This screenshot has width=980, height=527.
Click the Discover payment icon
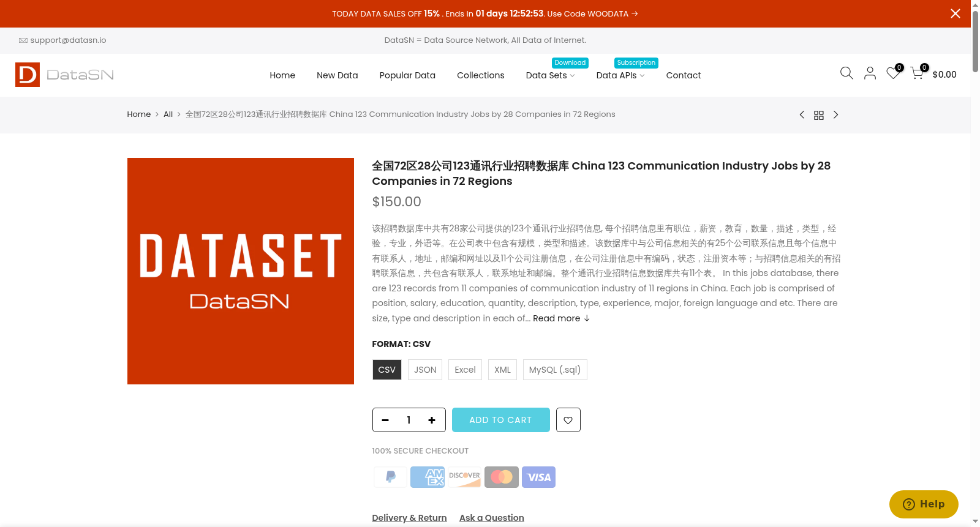[x=465, y=477]
